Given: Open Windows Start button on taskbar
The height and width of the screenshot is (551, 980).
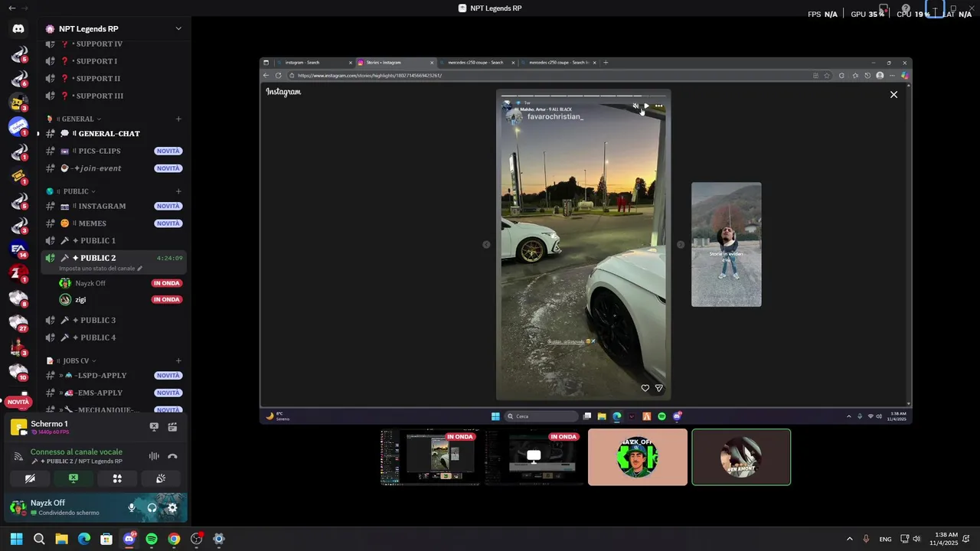Looking at the screenshot, I should [16, 539].
